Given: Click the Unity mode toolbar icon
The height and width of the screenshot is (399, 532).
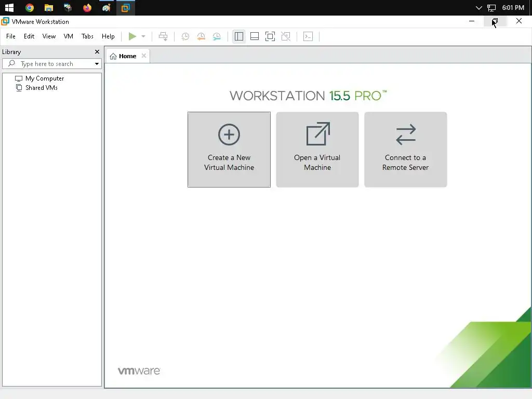Looking at the screenshot, I should pos(286,36).
